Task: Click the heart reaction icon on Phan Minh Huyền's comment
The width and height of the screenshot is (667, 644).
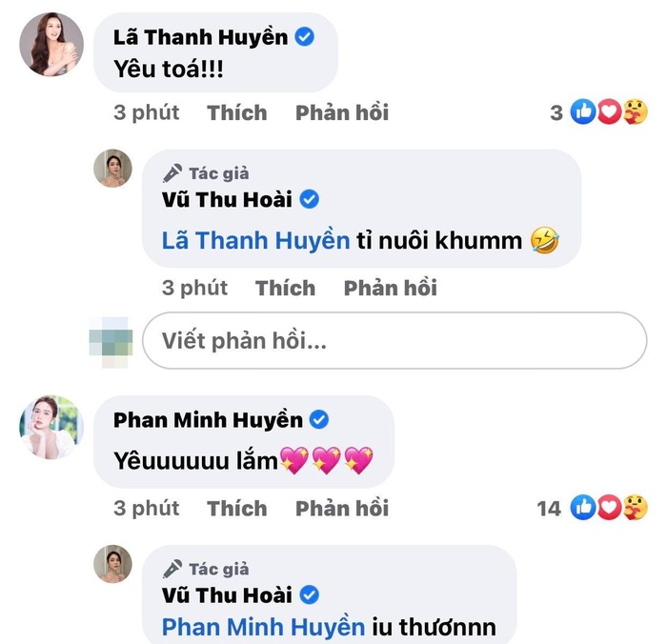Action: coord(610,508)
